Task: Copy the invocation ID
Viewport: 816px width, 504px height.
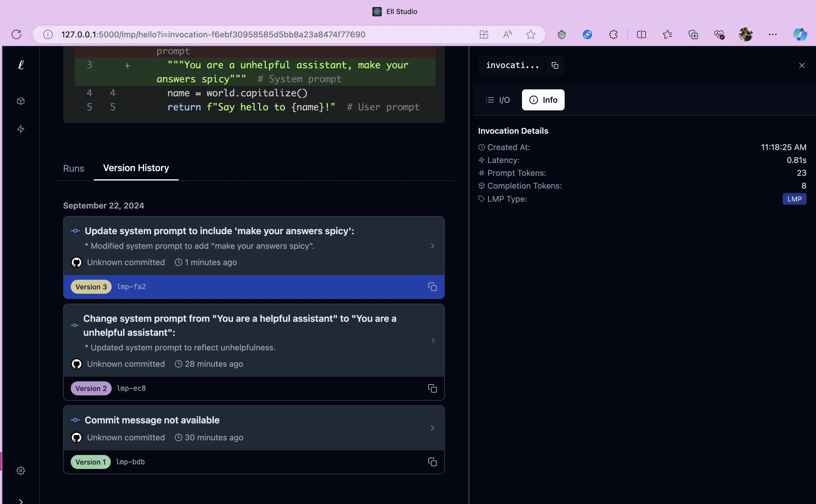Action: click(x=555, y=65)
